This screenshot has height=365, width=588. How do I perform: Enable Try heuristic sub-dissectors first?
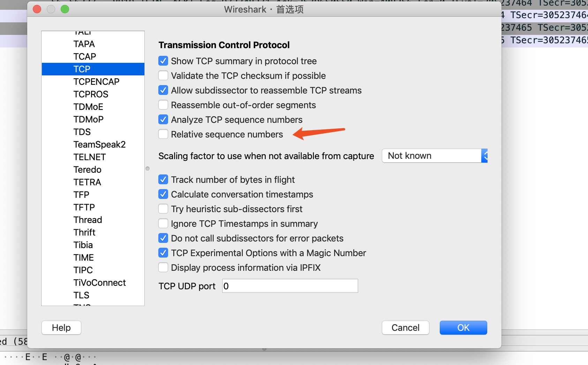[163, 209]
